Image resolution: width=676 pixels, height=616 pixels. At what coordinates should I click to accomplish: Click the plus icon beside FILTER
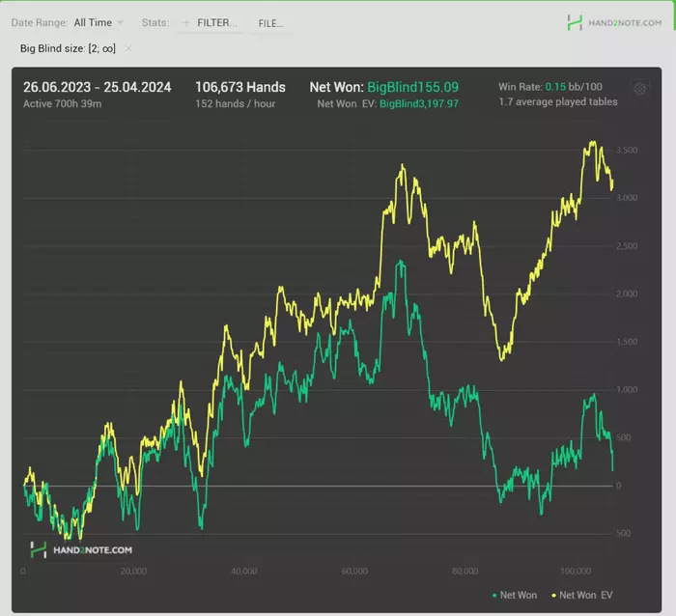[x=185, y=23]
